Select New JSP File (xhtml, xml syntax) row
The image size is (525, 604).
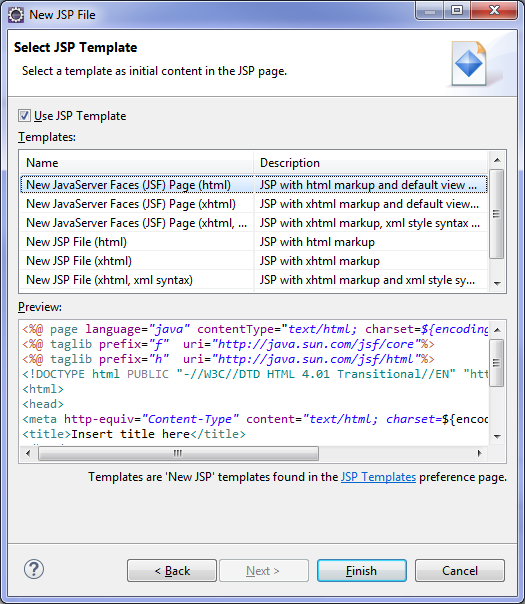click(253, 280)
